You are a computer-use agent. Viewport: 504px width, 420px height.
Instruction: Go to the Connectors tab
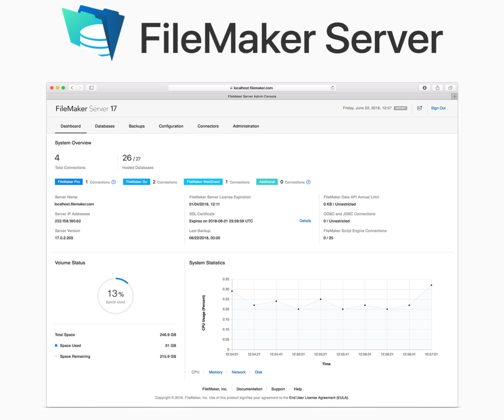[x=208, y=126]
